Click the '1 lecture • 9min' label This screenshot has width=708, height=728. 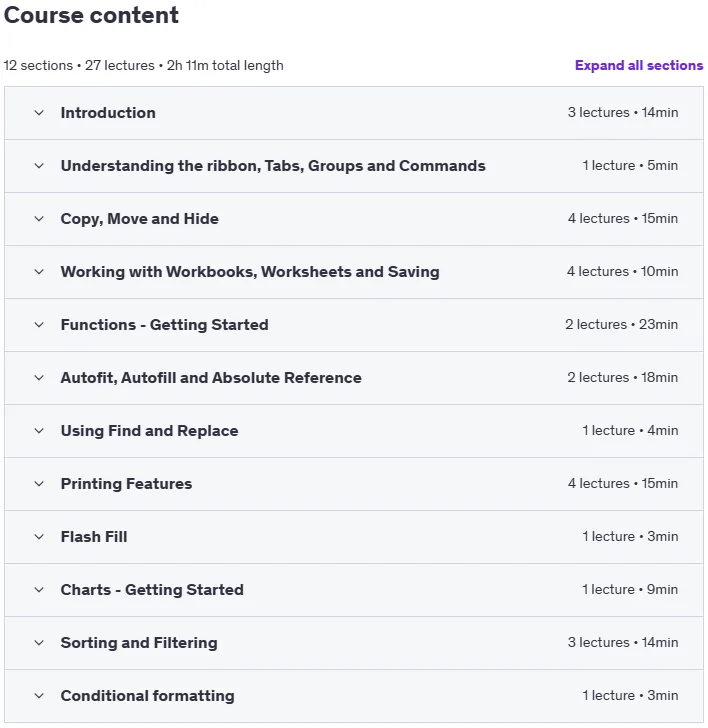pos(630,590)
